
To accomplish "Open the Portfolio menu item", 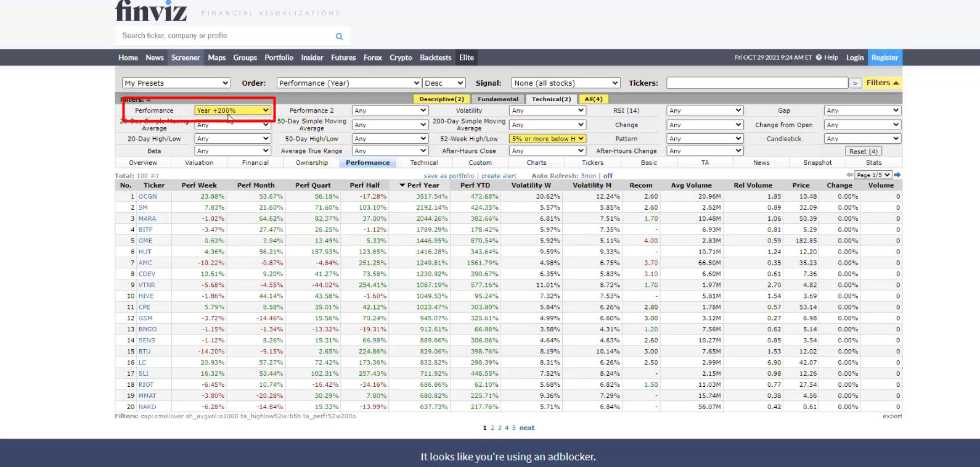I will (x=279, y=57).
